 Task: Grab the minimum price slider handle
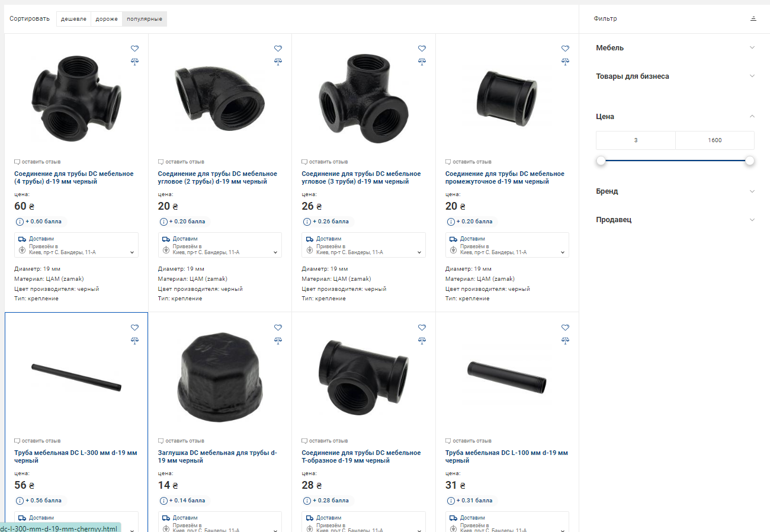click(x=601, y=161)
